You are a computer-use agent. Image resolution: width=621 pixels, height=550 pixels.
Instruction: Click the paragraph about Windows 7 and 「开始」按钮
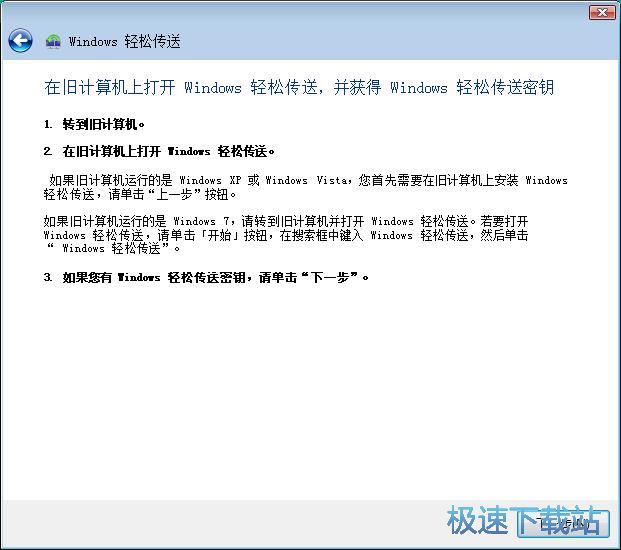(286, 235)
